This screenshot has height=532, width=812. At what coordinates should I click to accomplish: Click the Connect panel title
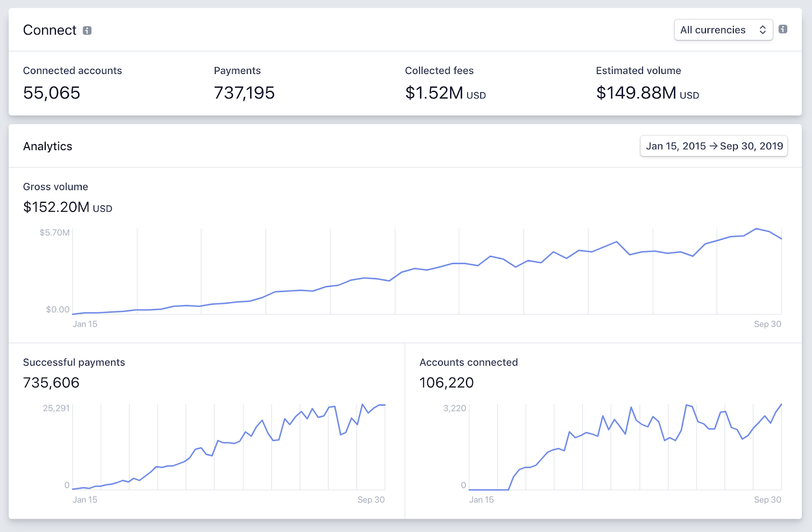(x=49, y=30)
